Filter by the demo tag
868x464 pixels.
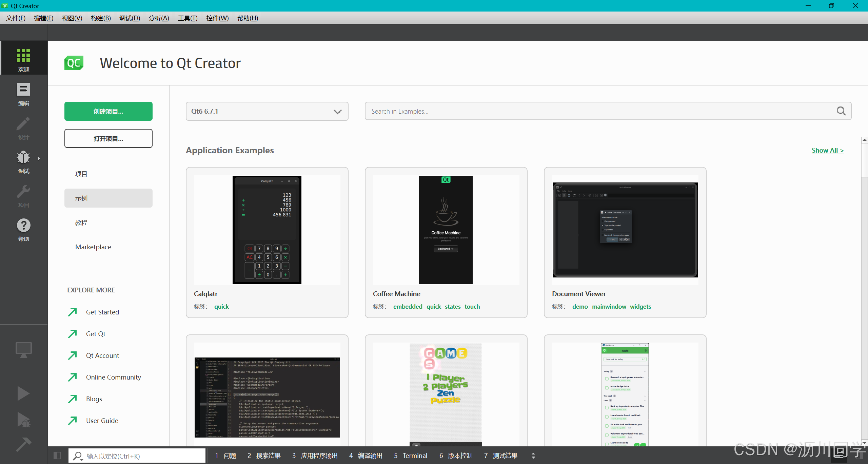(x=580, y=307)
